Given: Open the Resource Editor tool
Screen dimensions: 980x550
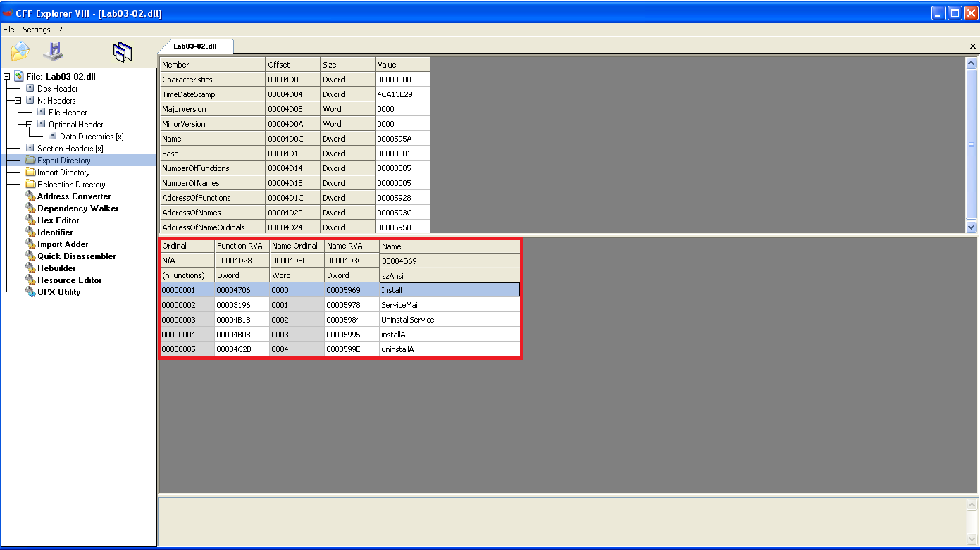Looking at the screenshot, I should tap(69, 280).
